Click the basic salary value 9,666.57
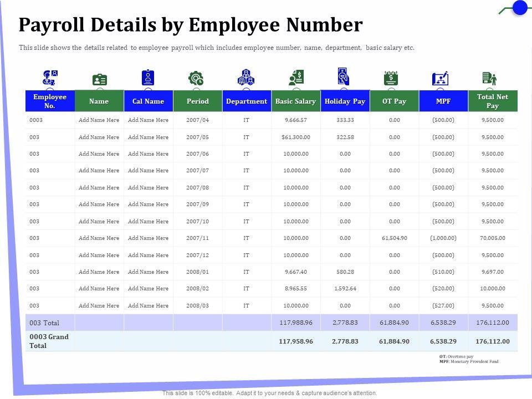The image size is (532, 399). tap(296, 120)
